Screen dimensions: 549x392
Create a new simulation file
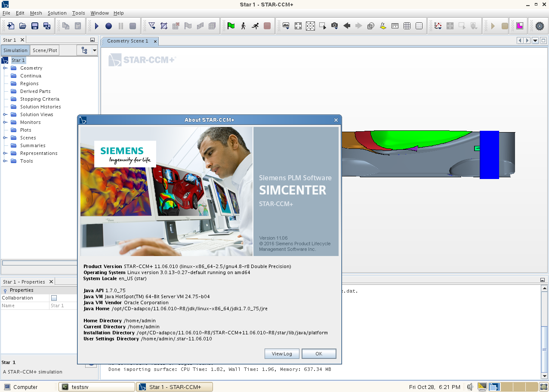pos(11,26)
